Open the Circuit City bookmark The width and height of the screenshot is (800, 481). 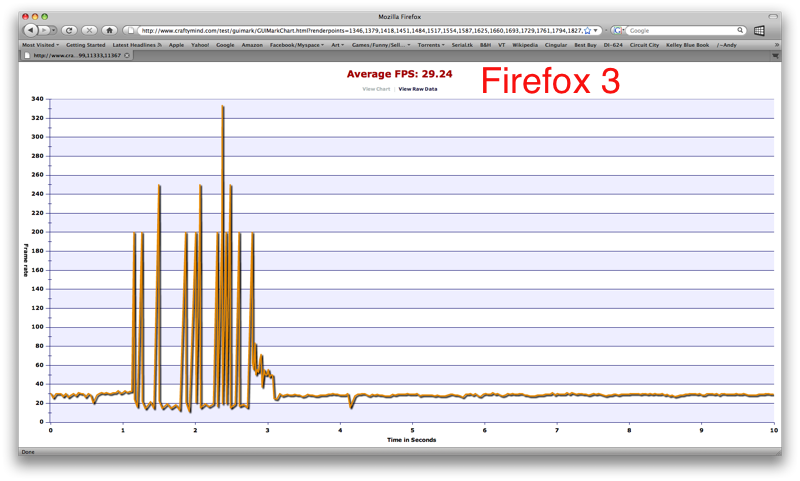click(x=644, y=45)
